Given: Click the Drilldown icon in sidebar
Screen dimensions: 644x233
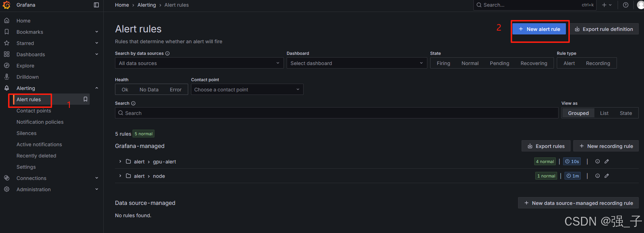Looking at the screenshot, I should pos(7,77).
